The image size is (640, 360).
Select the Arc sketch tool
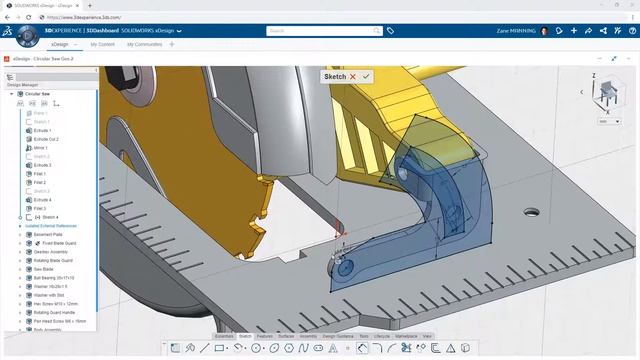tap(238, 348)
